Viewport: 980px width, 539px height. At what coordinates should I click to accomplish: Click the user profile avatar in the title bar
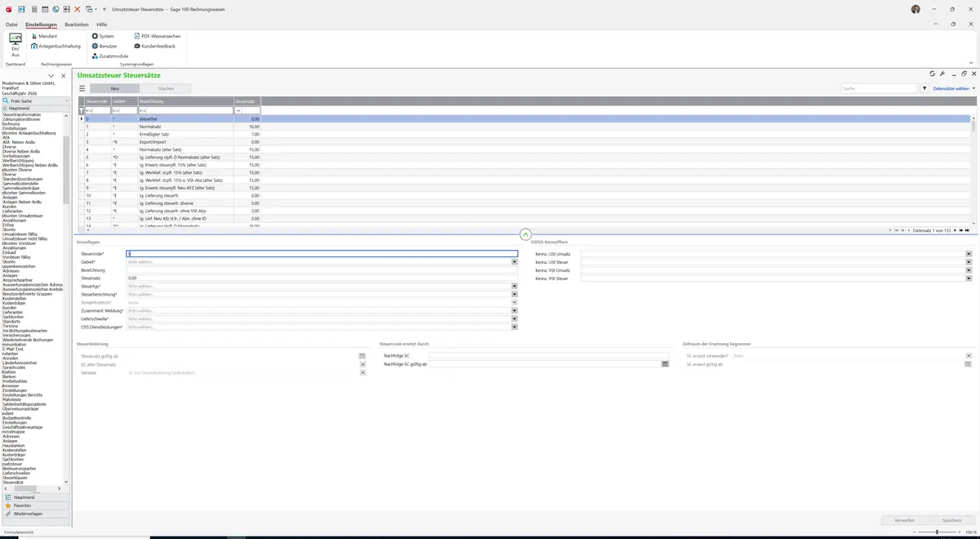[915, 8]
